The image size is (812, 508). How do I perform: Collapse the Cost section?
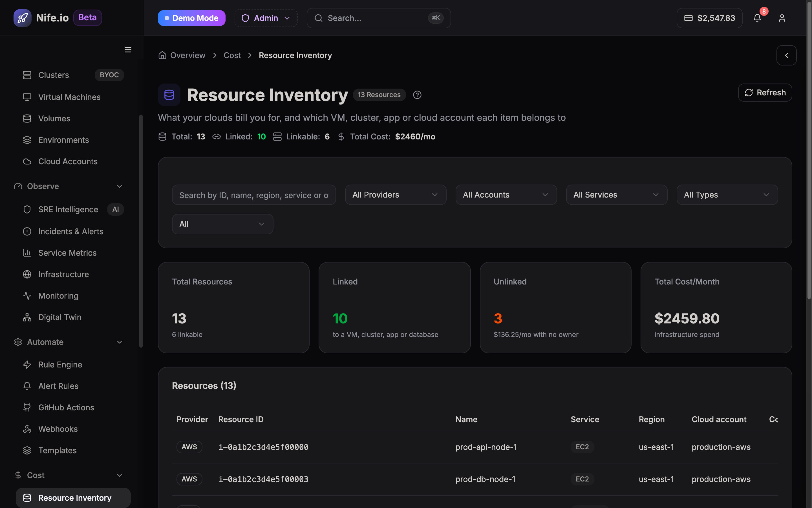pyautogui.click(x=120, y=475)
